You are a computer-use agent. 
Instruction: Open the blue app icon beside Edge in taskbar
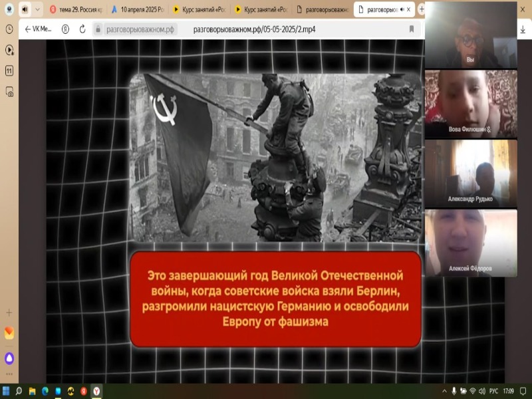coord(58,391)
